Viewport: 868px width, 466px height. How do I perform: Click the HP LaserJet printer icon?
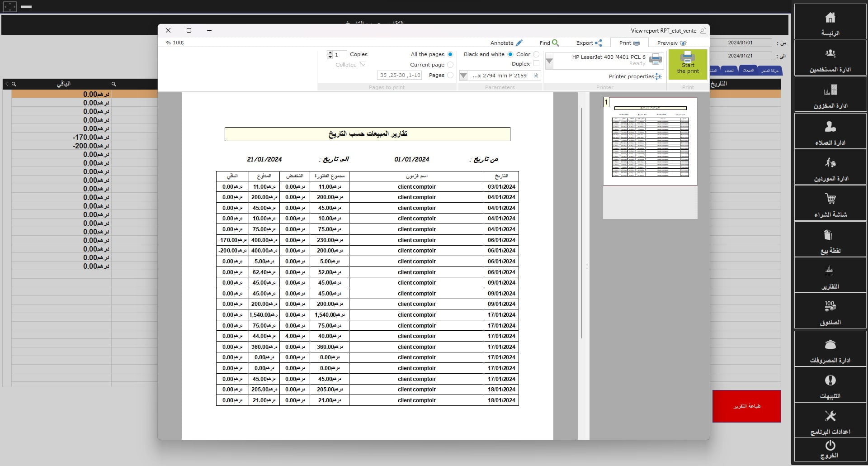tap(655, 59)
